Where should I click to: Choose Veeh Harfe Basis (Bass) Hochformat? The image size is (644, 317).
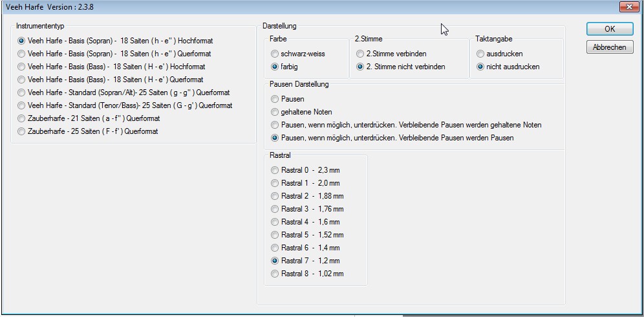click(x=22, y=67)
